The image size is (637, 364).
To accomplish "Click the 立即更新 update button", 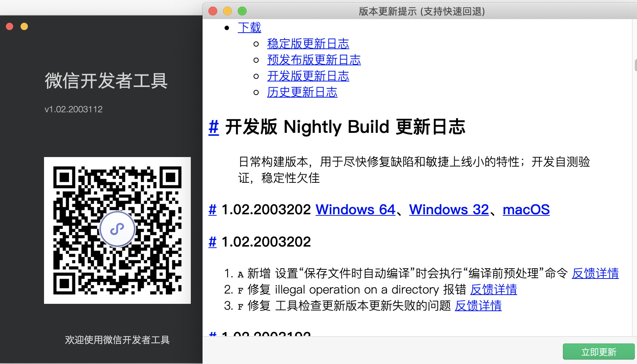I will (598, 352).
